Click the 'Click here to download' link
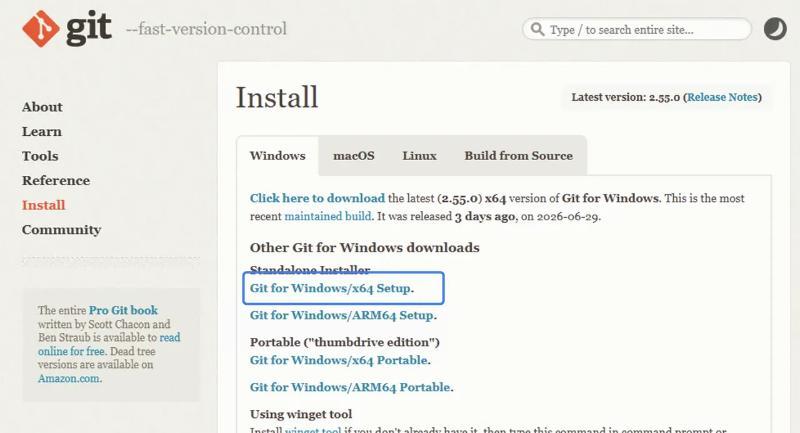 pos(317,198)
